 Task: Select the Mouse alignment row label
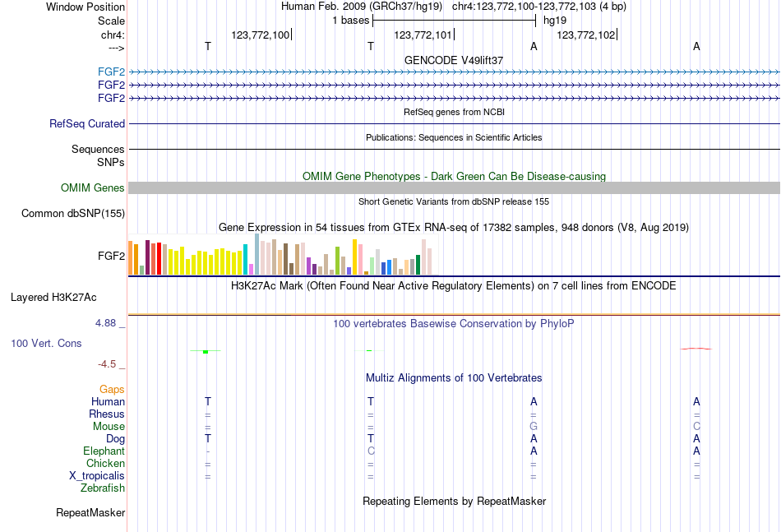pos(109,427)
